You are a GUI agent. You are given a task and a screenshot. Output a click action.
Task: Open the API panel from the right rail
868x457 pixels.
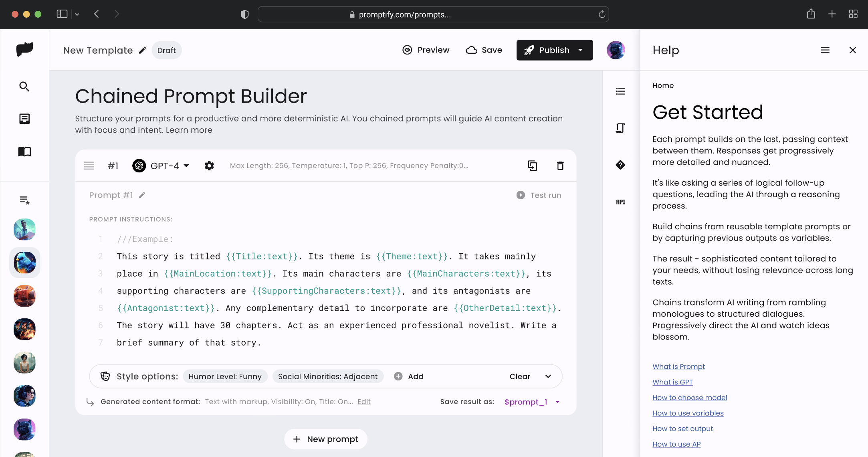pyautogui.click(x=620, y=202)
